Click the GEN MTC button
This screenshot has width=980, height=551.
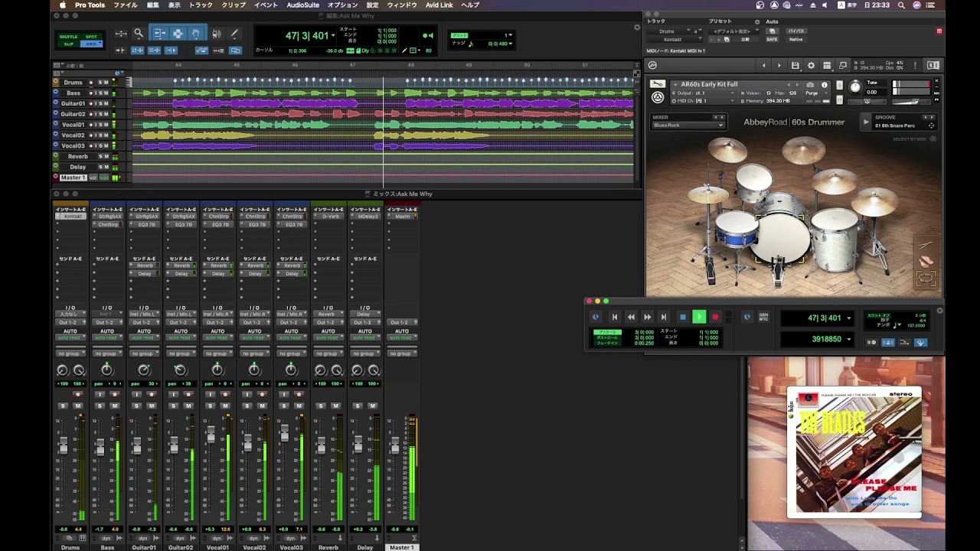(763, 317)
